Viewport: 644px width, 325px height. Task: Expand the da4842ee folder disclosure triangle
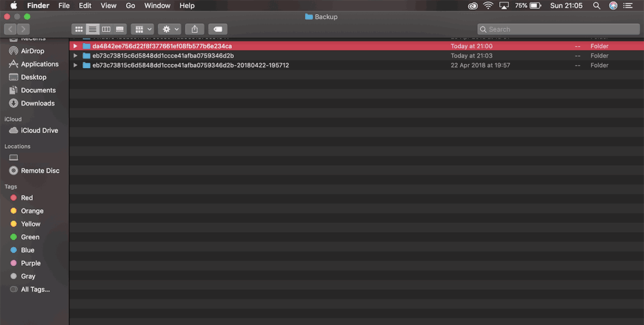[75, 46]
